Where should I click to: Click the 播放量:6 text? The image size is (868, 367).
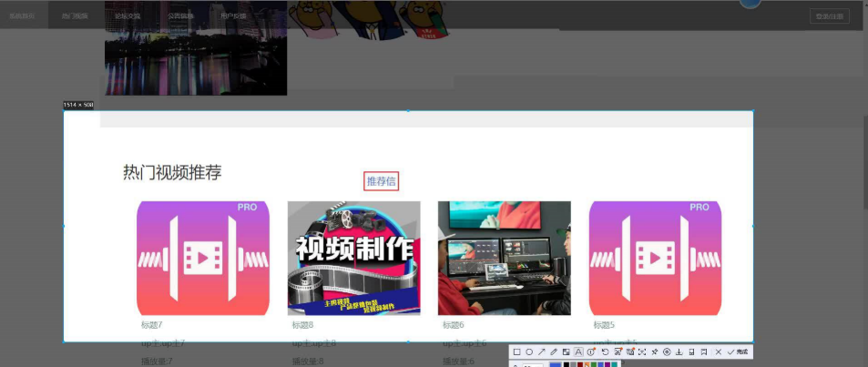(x=459, y=362)
